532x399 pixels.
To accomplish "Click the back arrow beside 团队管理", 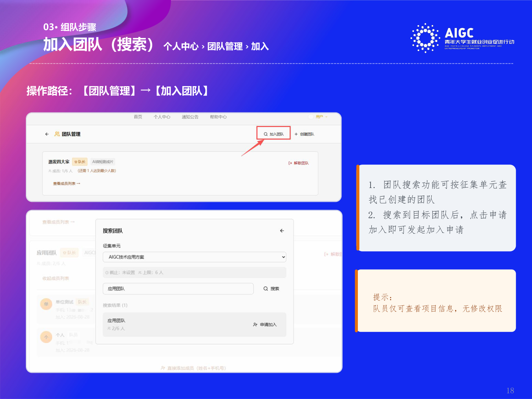I will (47, 134).
